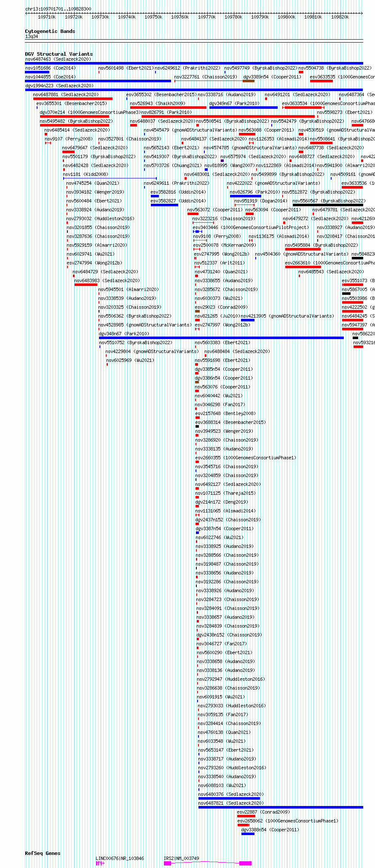
Task: Click the 109820k ruler tick label
Action: point(340,17)
